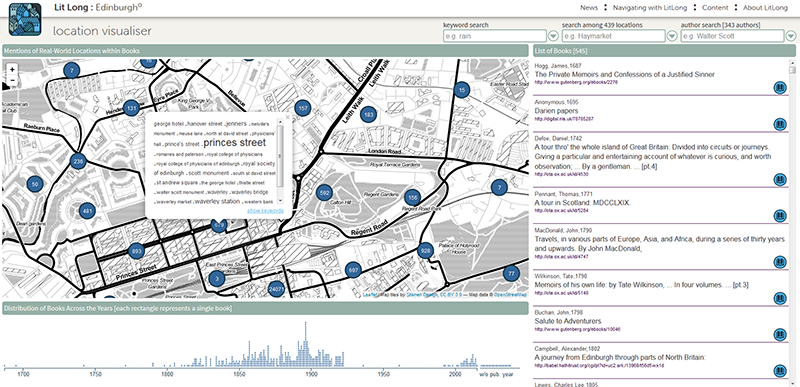800x387 pixels.
Task: Open book icon for MacDonald's Travels
Action: pos(780,262)
